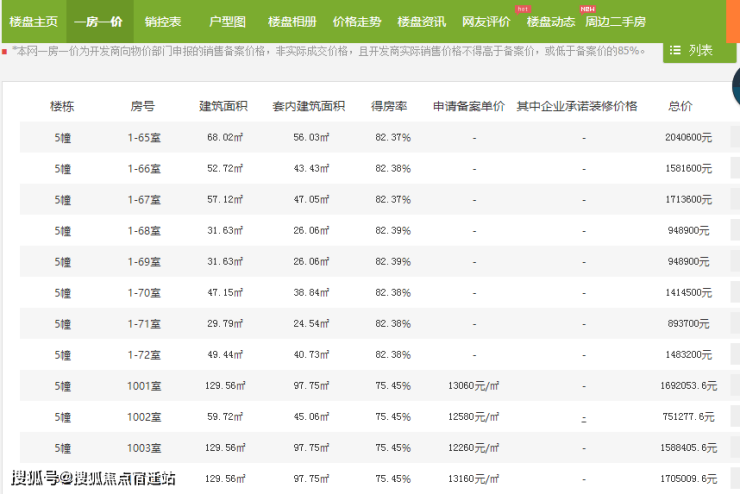
Task: Click total price 1483200元
Action: pyautogui.click(x=689, y=355)
